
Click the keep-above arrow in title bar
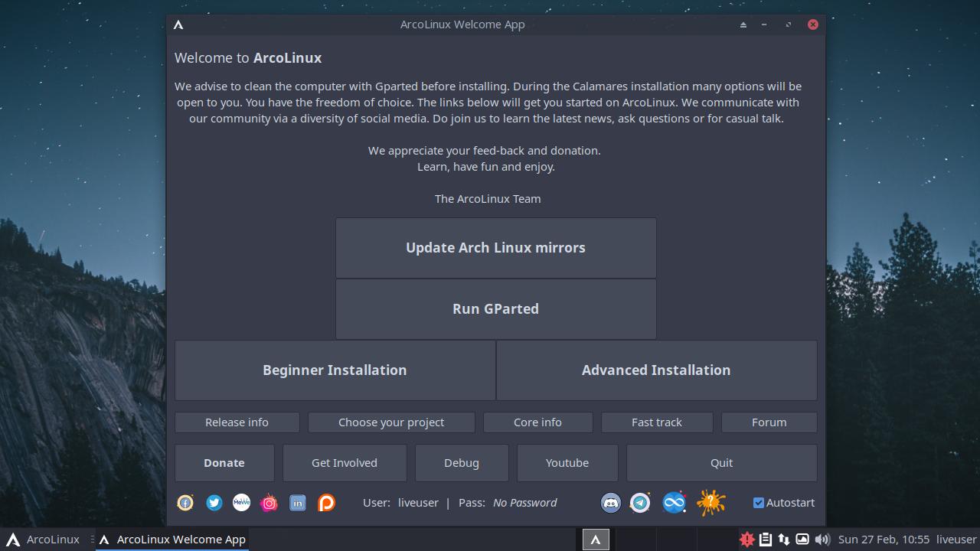coord(743,24)
